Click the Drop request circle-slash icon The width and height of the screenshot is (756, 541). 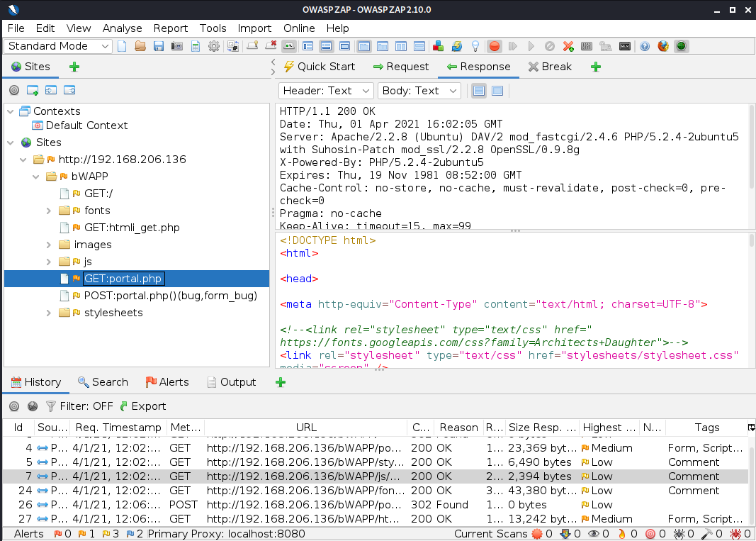[550, 46]
